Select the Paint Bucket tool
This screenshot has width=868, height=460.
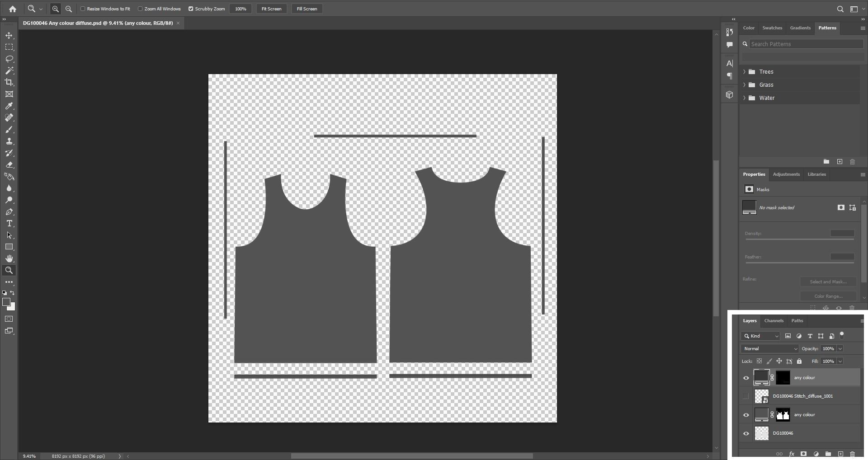pos(9,177)
